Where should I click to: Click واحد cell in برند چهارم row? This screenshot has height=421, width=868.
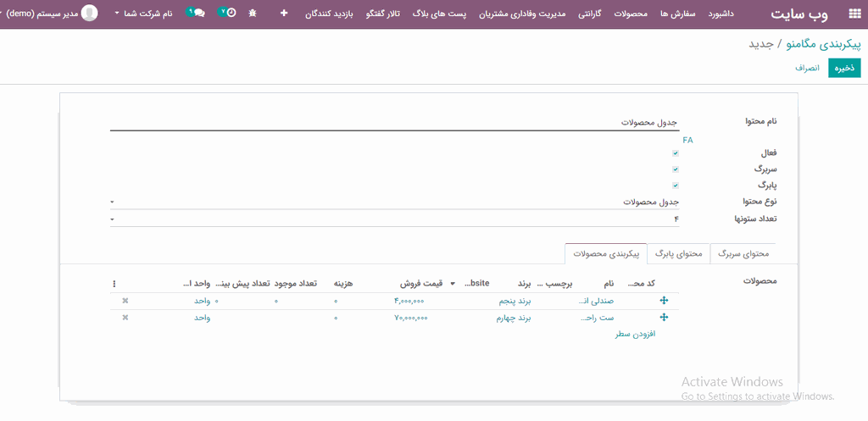point(202,318)
